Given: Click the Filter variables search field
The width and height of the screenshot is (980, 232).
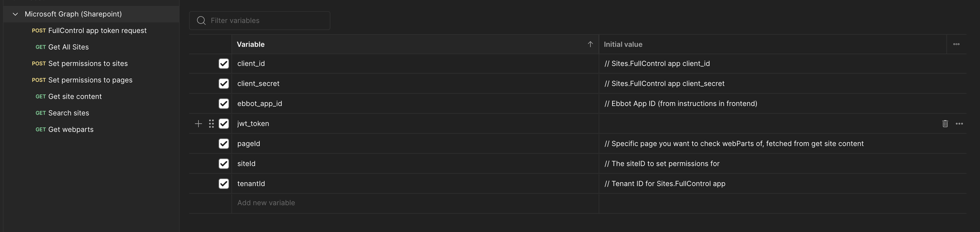Looking at the screenshot, I should pyautogui.click(x=266, y=21).
